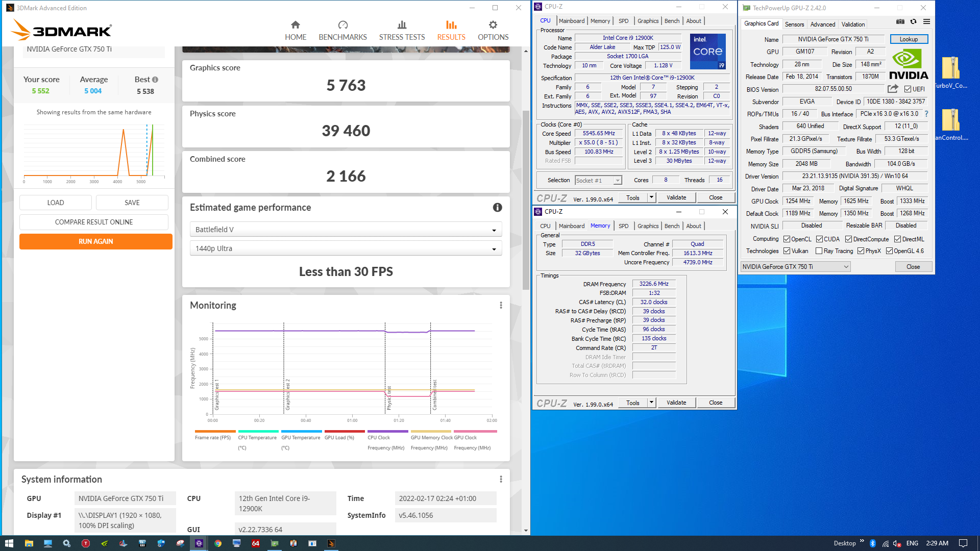Open the Advanced tab in GPU-Z

823,24
